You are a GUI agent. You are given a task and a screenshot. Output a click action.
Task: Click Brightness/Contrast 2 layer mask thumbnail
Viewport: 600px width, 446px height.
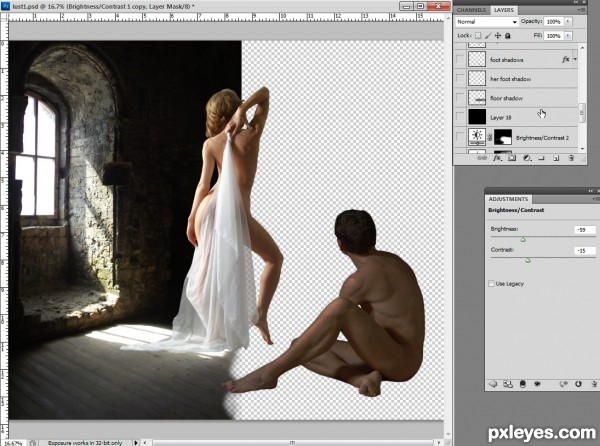(503, 137)
